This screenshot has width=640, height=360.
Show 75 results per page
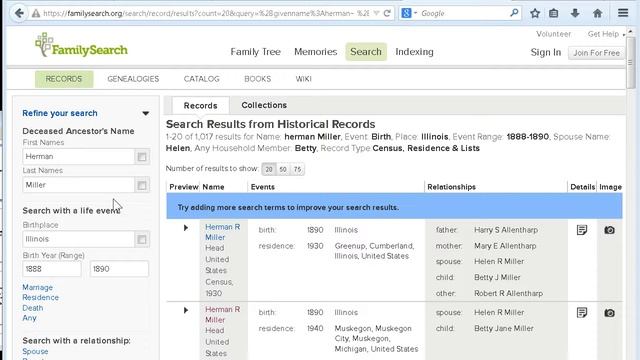[x=297, y=169]
